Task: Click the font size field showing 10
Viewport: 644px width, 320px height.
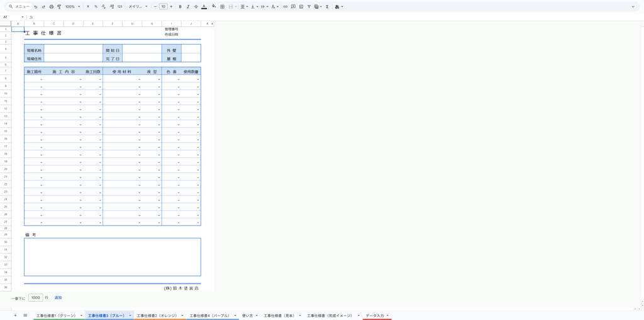Action: [163, 6]
